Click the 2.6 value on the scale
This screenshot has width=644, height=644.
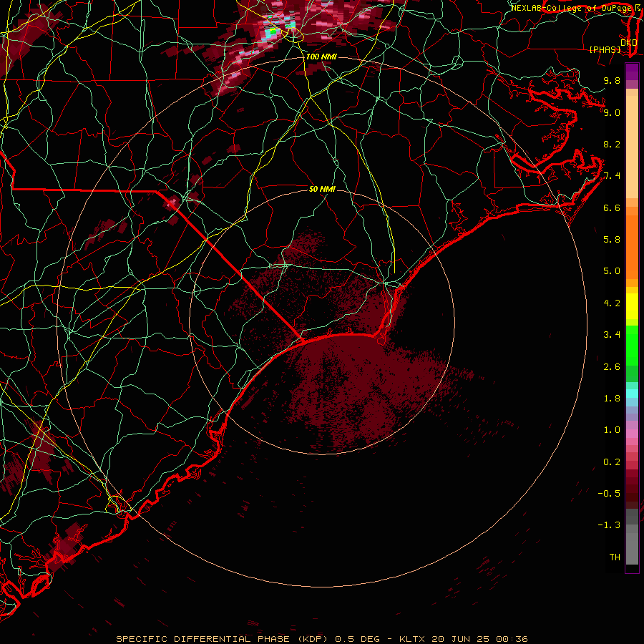coord(612,367)
